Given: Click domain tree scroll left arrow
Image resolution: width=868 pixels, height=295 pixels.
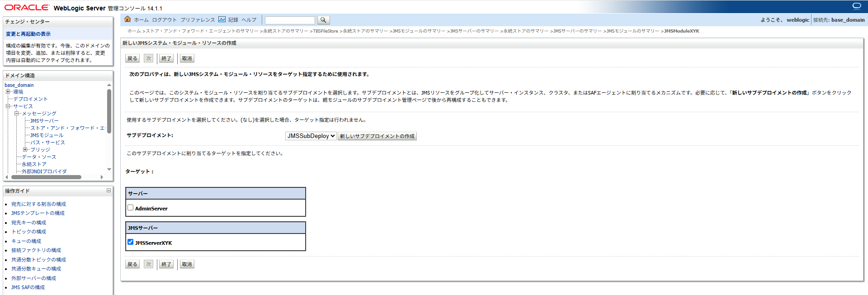Looking at the screenshot, I should coord(7,177).
